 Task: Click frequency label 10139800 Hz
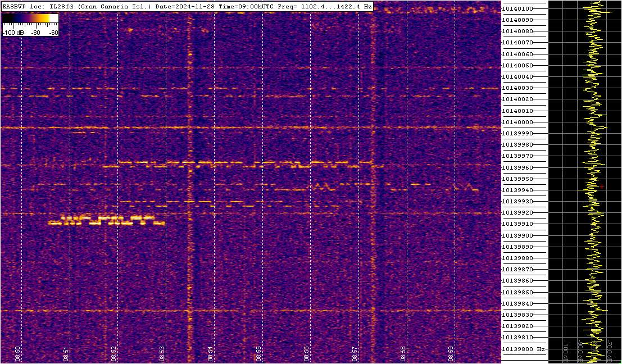pos(523,349)
